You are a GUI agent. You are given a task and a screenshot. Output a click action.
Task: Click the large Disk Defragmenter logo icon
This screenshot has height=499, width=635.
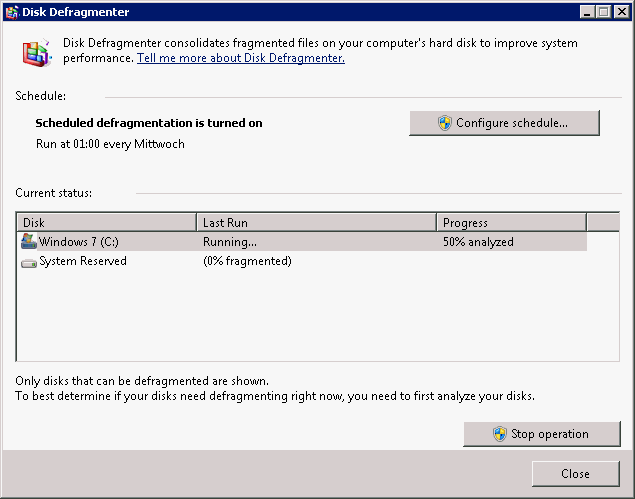coord(37,53)
